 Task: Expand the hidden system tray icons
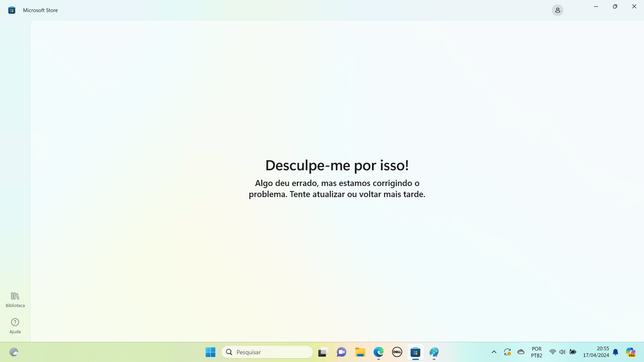(x=494, y=352)
